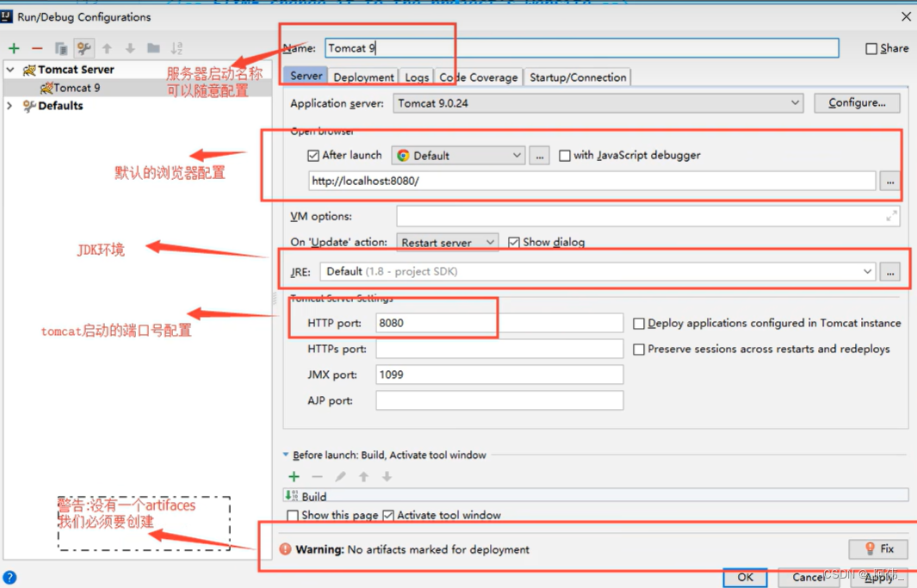917x588 pixels.
Task: Toggle the Show dialog checkbox
Action: [x=514, y=242]
